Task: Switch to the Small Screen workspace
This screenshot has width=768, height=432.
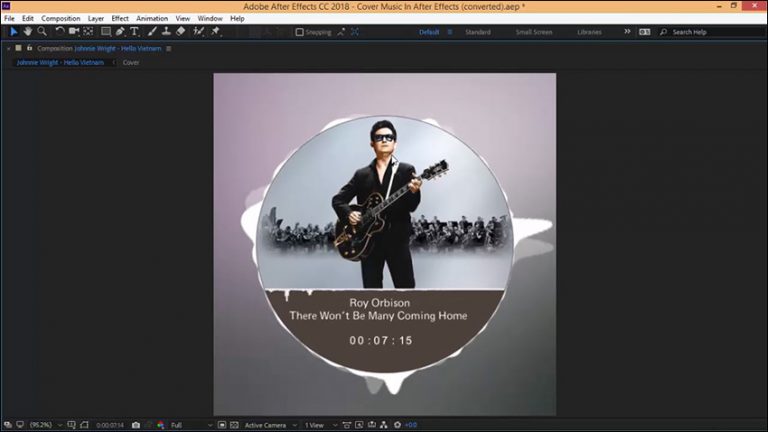Action: [x=533, y=32]
